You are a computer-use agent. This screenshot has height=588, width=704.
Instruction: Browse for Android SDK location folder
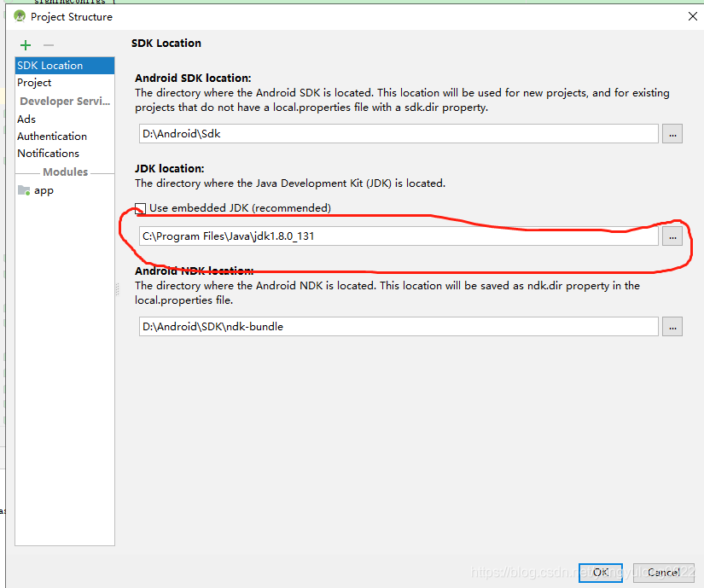coord(672,134)
